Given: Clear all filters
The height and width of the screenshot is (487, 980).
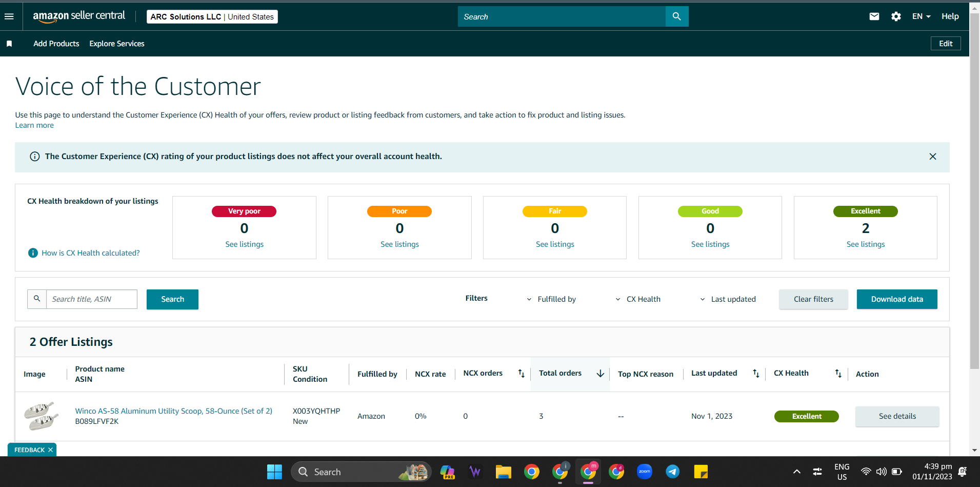Looking at the screenshot, I should pyautogui.click(x=813, y=299).
